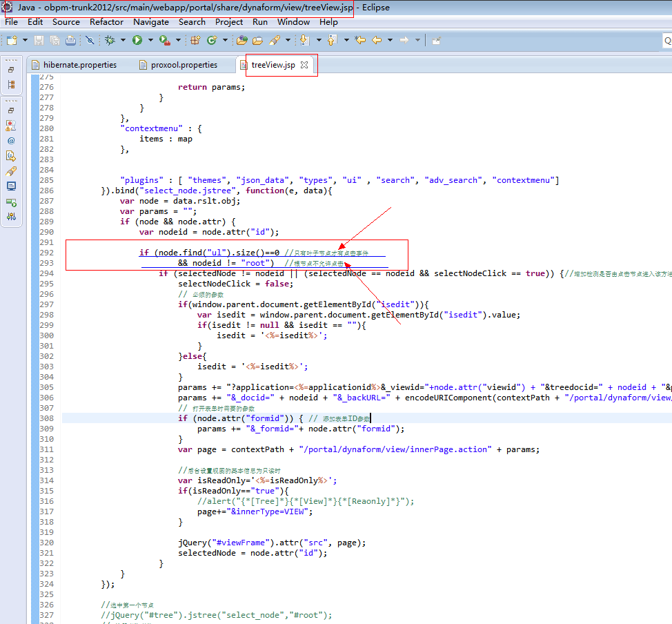Open the Console view monitor icon
The height and width of the screenshot is (624, 672).
[x=11, y=186]
